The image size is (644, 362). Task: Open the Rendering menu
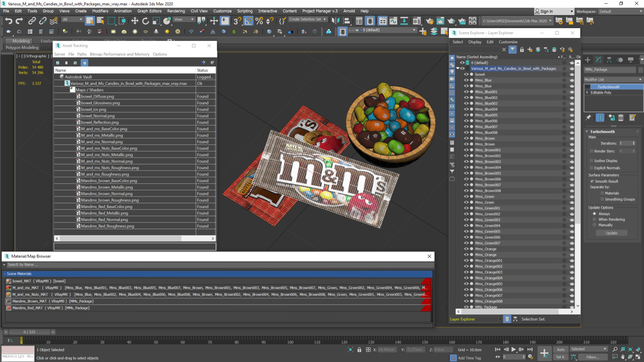(176, 11)
